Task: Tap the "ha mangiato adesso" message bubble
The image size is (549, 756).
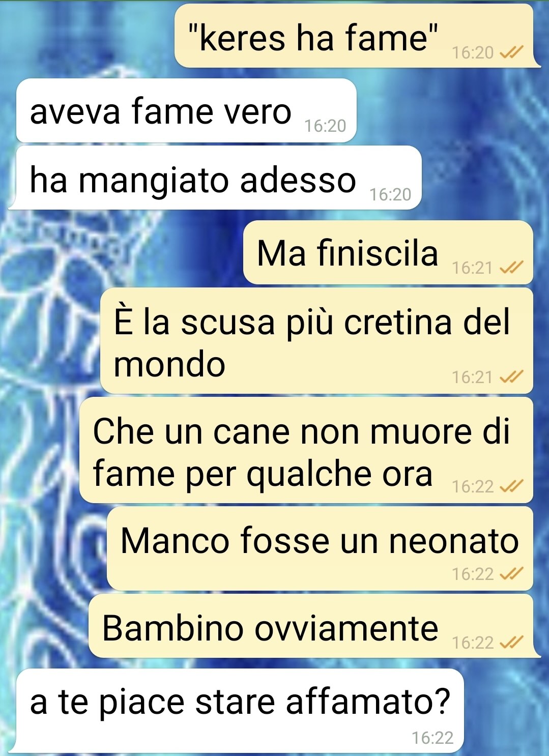Action: coord(216,178)
